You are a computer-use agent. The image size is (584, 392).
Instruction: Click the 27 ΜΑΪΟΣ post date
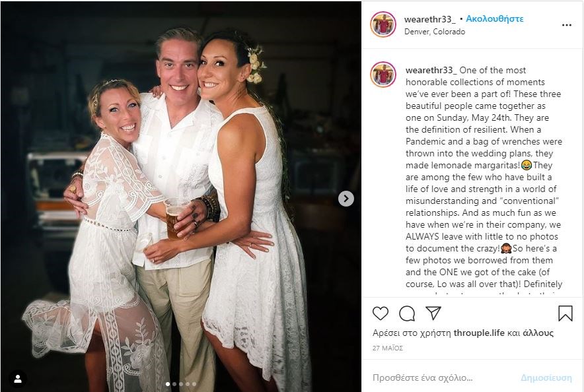pos(388,348)
